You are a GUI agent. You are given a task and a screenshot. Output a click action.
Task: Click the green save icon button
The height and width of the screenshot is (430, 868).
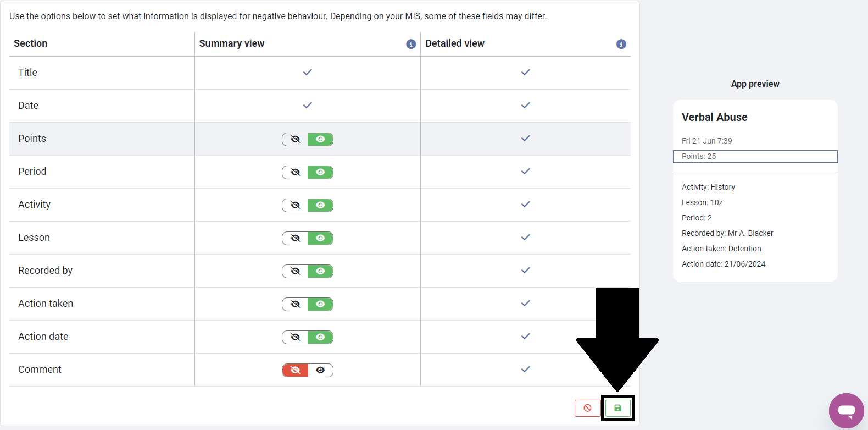tap(617, 408)
